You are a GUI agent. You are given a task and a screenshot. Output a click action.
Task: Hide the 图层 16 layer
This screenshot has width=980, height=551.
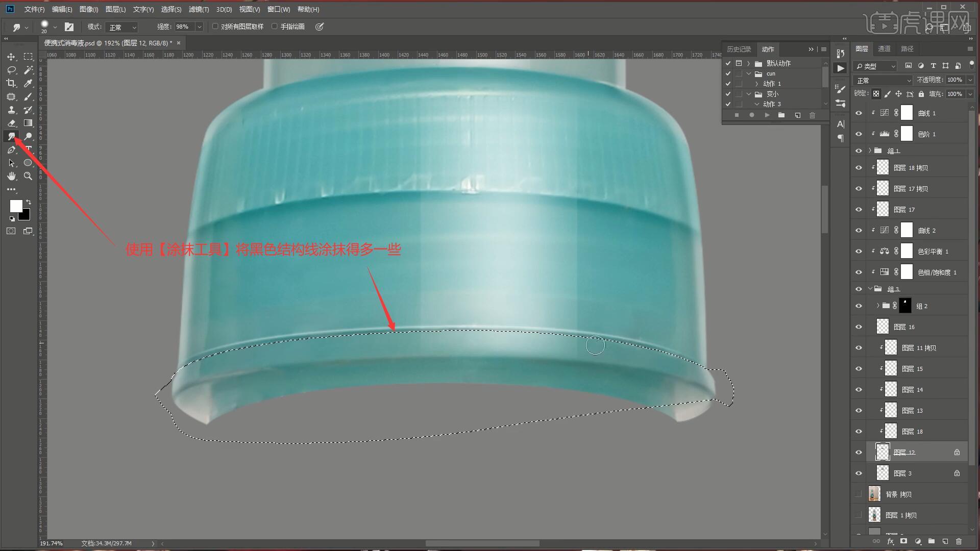tap(859, 327)
